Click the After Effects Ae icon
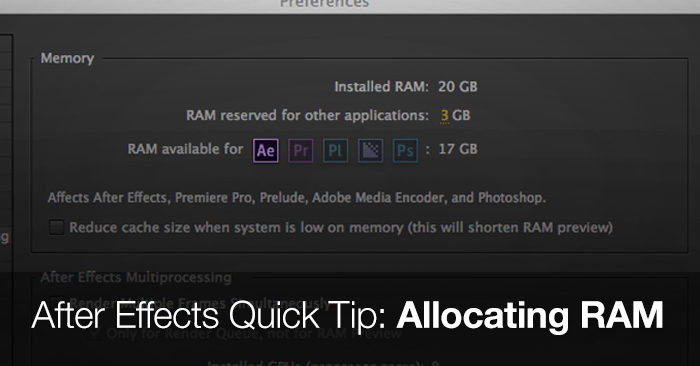The width and height of the screenshot is (700, 366). click(266, 150)
